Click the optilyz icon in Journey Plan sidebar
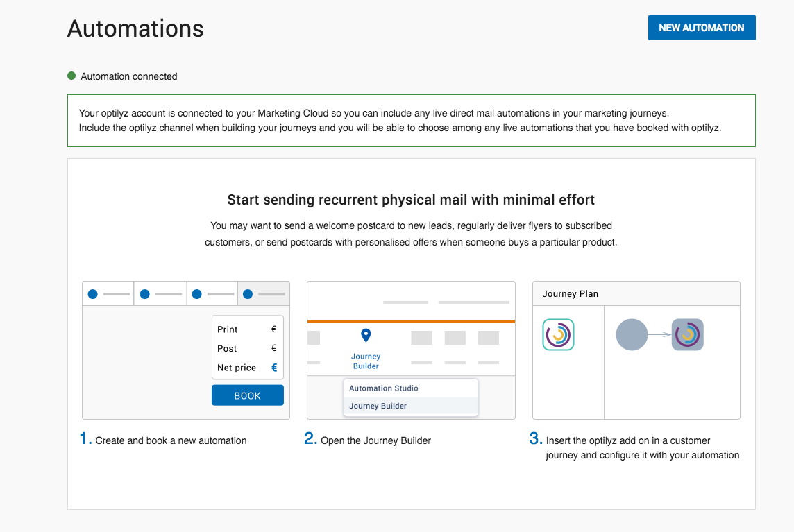 coord(558,334)
